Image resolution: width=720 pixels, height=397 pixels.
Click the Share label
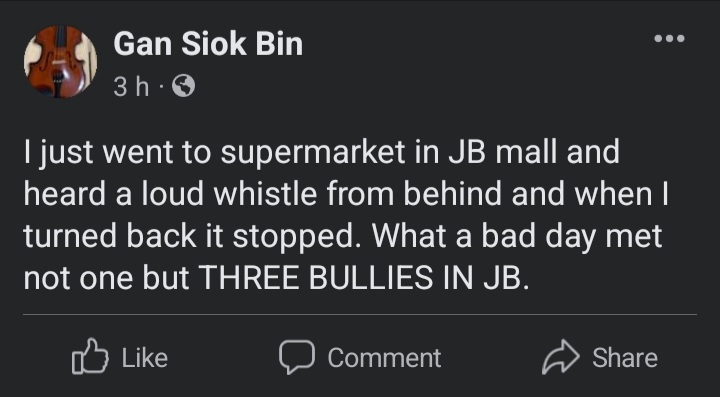click(x=625, y=358)
